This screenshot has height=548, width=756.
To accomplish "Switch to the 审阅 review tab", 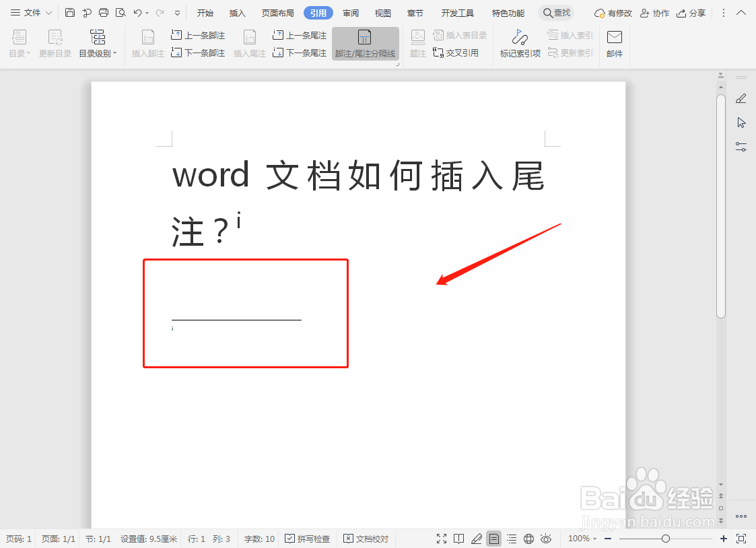I will coord(351,13).
